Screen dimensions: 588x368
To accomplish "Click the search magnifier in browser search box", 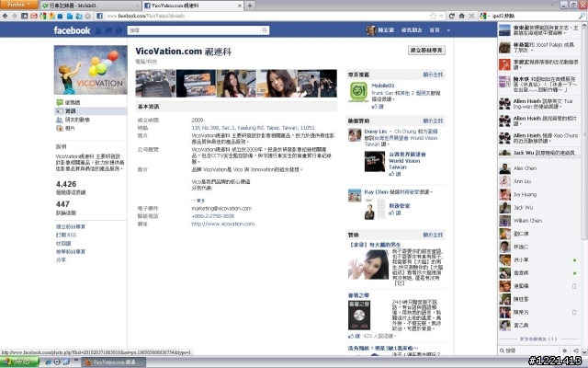I will pyautogui.click(x=582, y=16).
